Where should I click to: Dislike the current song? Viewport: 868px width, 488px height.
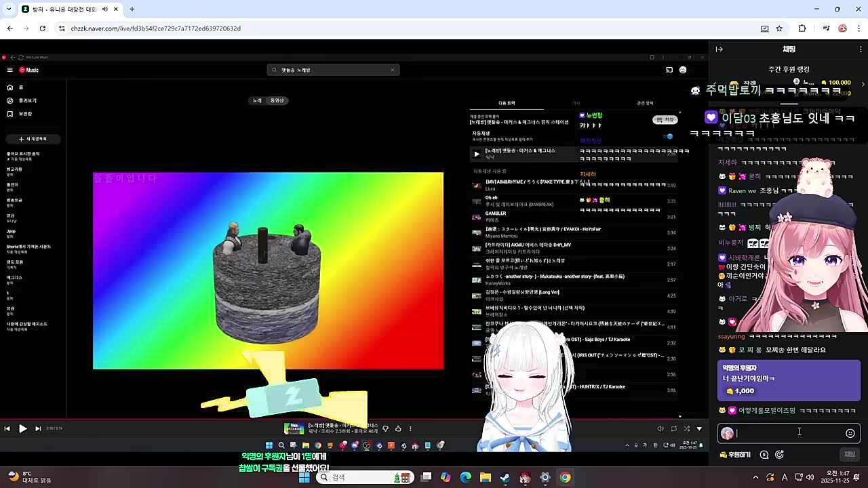[386, 428]
